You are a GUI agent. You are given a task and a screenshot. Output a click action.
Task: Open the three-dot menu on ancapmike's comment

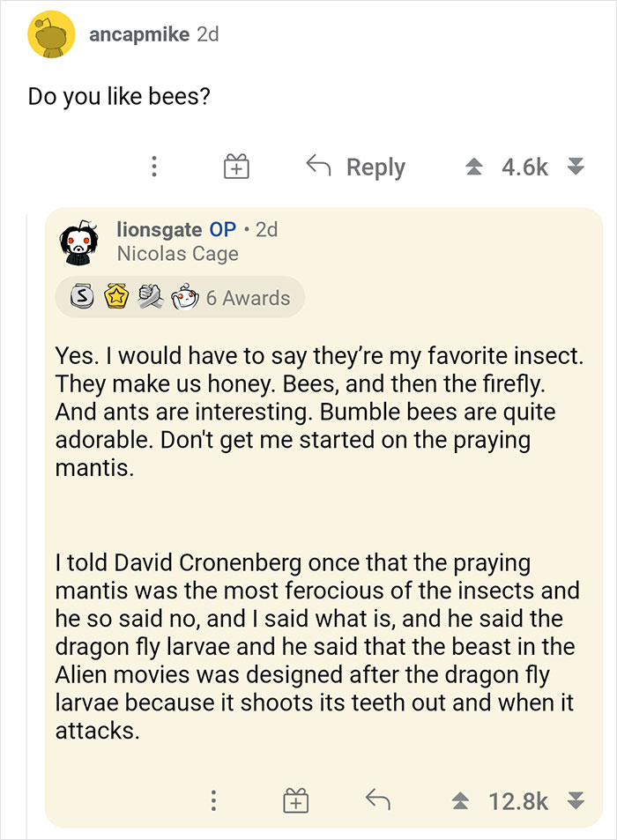(x=154, y=166)
